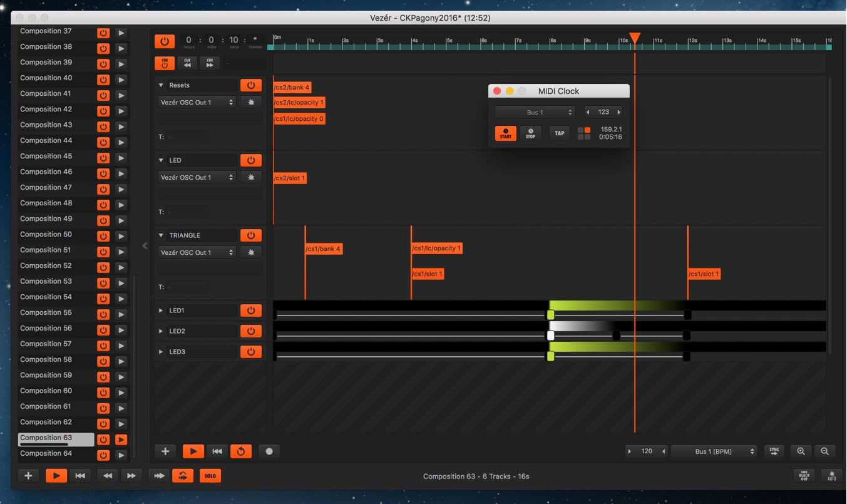Disable the LED2 track
Image resolution: width=847 pixels, height=504 pixels.
251,331
